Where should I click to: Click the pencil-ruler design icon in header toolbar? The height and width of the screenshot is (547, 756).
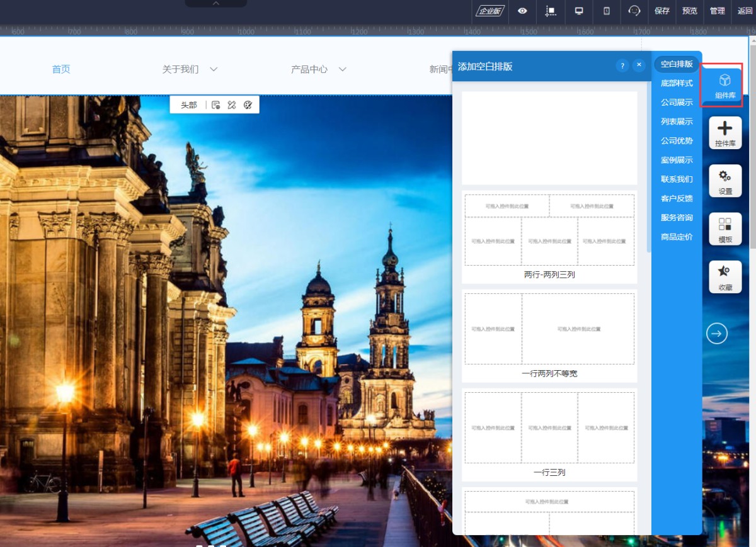coord(232,105)
